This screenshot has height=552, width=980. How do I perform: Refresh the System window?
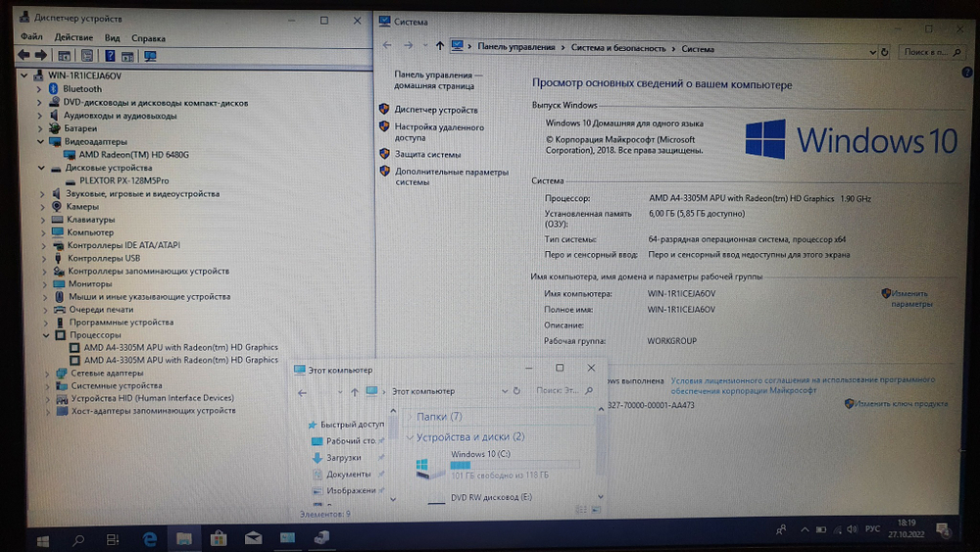click(884, 53)
